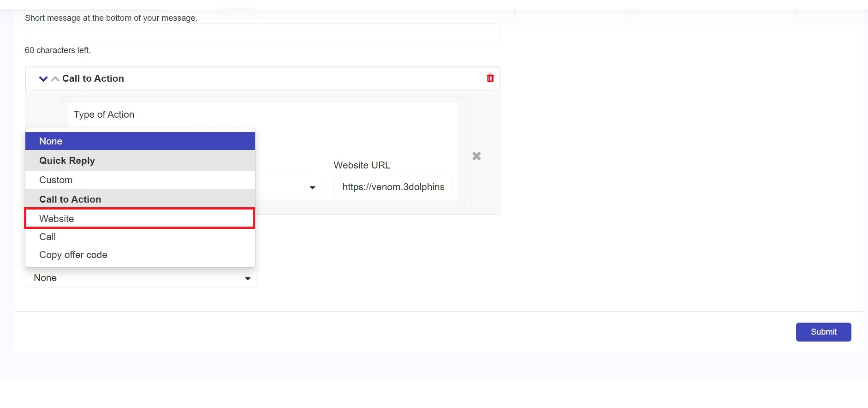The image size is (868, 408).
Task: Click the blue down chevron in section header
Action: click(x=43, y=79)
